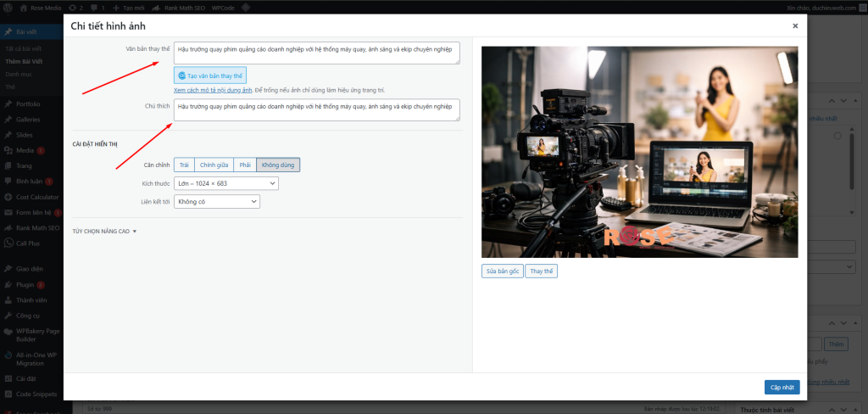
Task: Set alignment to Trái
Action: tap(184, 165)
